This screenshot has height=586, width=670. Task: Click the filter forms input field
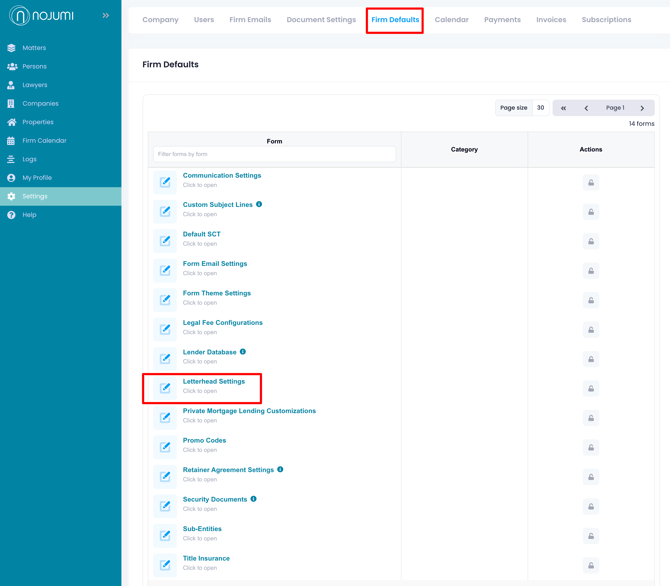click(274, 154)
